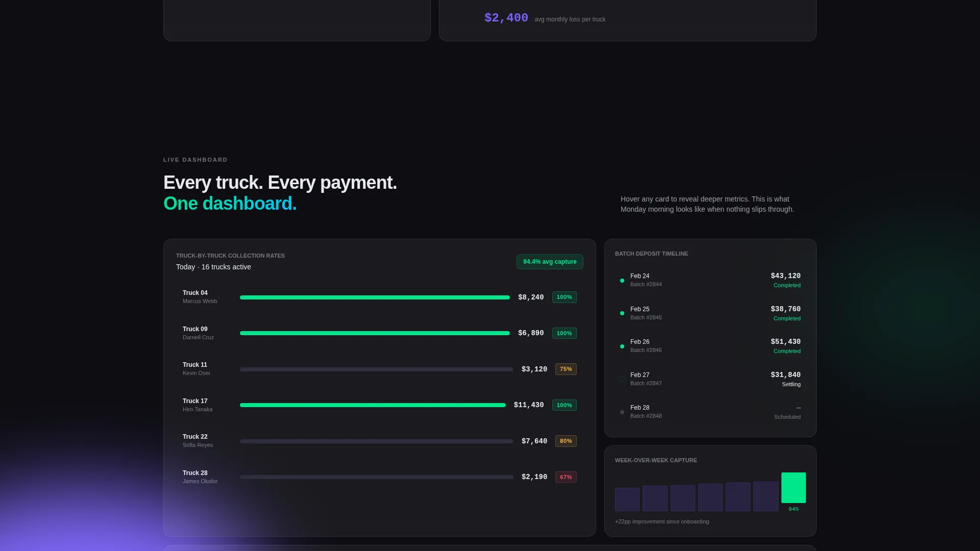Click the $11,430 amount for Truck 17
This screenshot has height=551, width=980.
[x=529, y=405]
